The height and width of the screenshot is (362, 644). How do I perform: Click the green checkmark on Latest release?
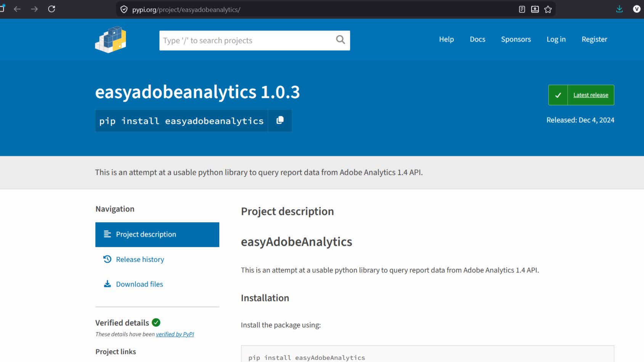(x=558, y=95)
